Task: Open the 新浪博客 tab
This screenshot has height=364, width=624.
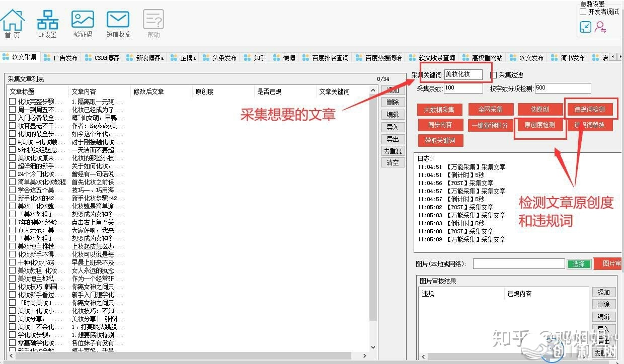Action: coord(145,58)
